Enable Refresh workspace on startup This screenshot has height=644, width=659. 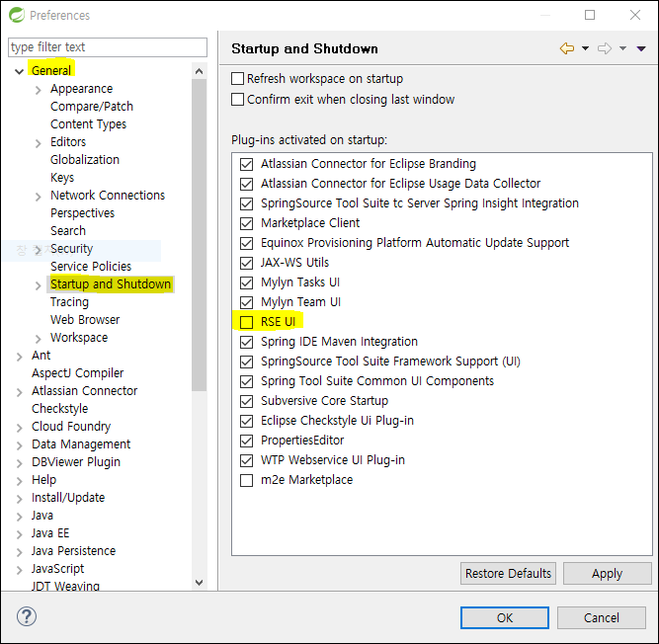tap(237, 79)
